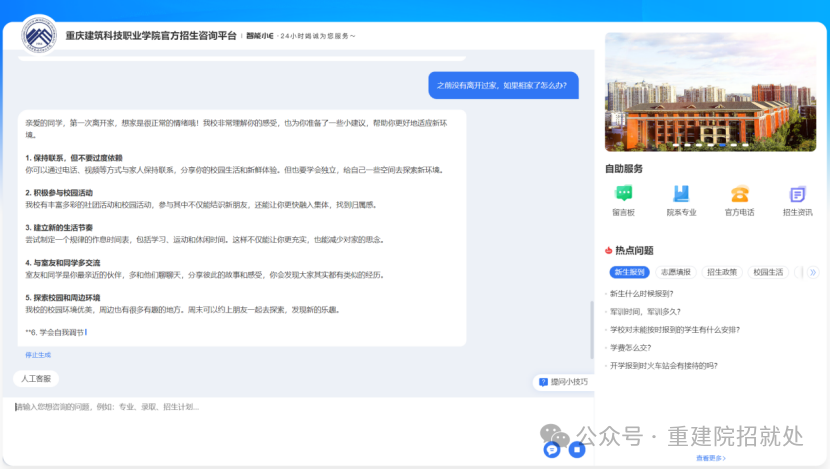Click the 提问小技巧 question mark icon
This screenshot has height=469, width=830.
tap(543, 382)
